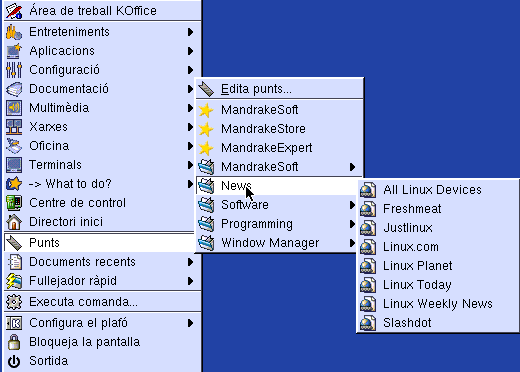Viewport: 520px width, 372px height.
Task: Select Edita punts... entry
Action: 279,89
